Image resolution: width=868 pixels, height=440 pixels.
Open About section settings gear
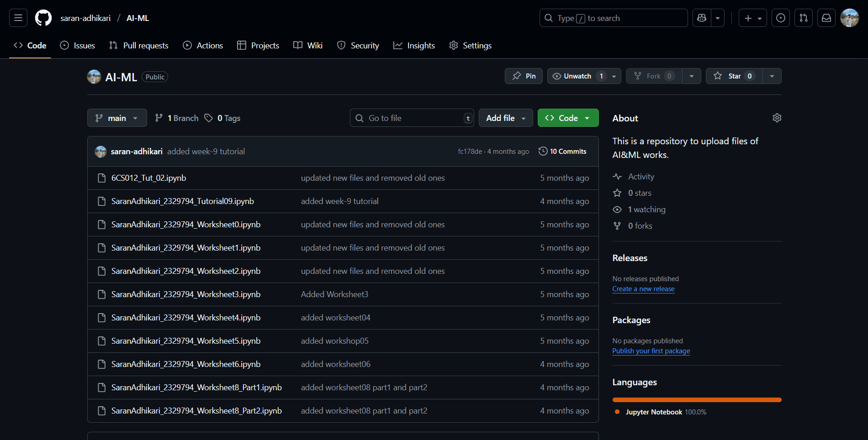click(777, 118)
